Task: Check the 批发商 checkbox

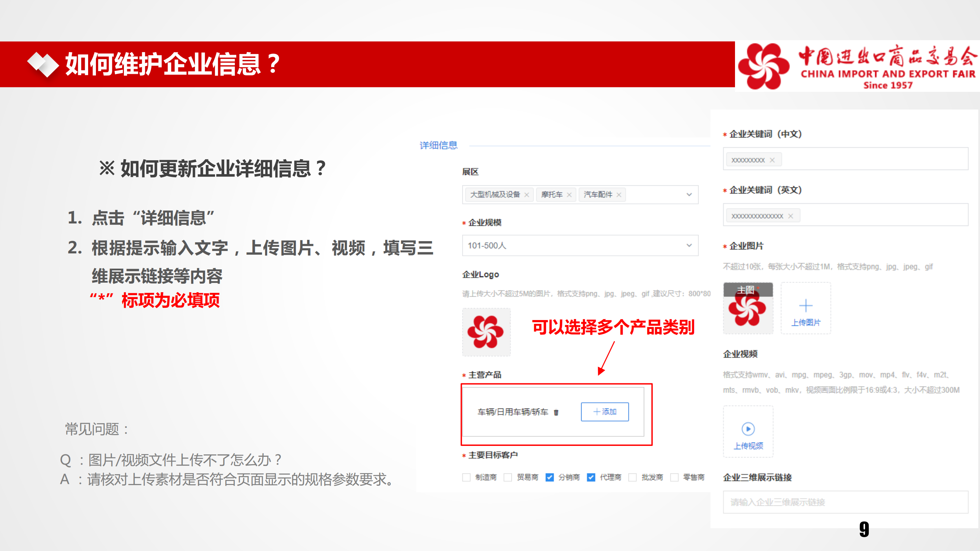Action: (633, 477)
